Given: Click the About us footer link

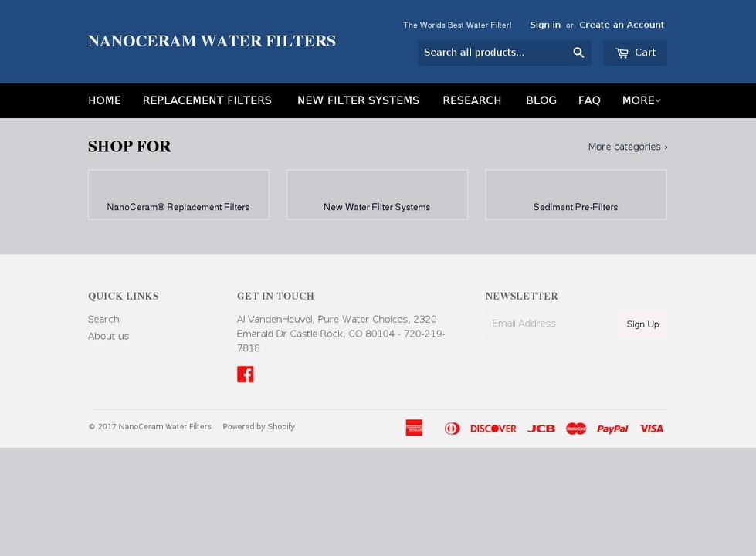Looking at the screenshot, I should click(108, 336).
